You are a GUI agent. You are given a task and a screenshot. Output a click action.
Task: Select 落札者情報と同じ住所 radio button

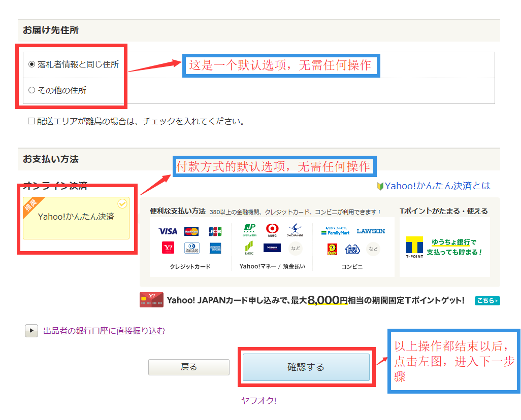(32, 64)
